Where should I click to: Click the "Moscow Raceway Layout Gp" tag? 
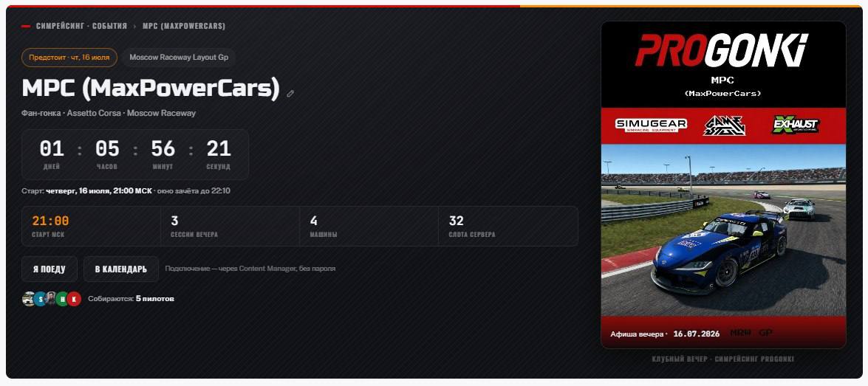click(x=179, y=58)
